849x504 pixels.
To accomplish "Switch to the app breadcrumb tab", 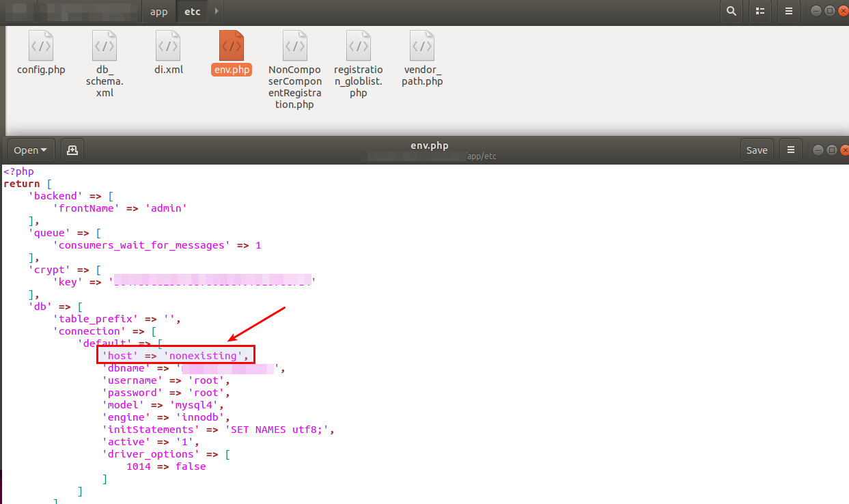I will coord(158,11).
